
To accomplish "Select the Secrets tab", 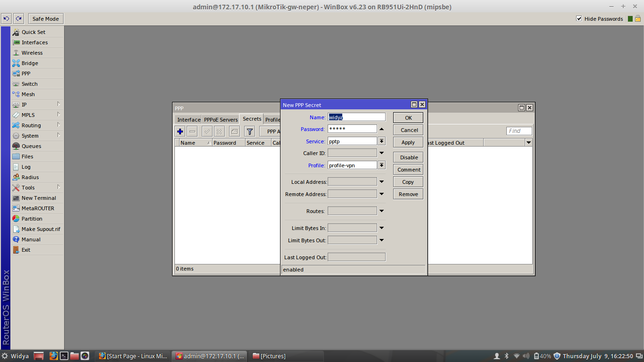I will pyautogui.click(x=252, y=119).
